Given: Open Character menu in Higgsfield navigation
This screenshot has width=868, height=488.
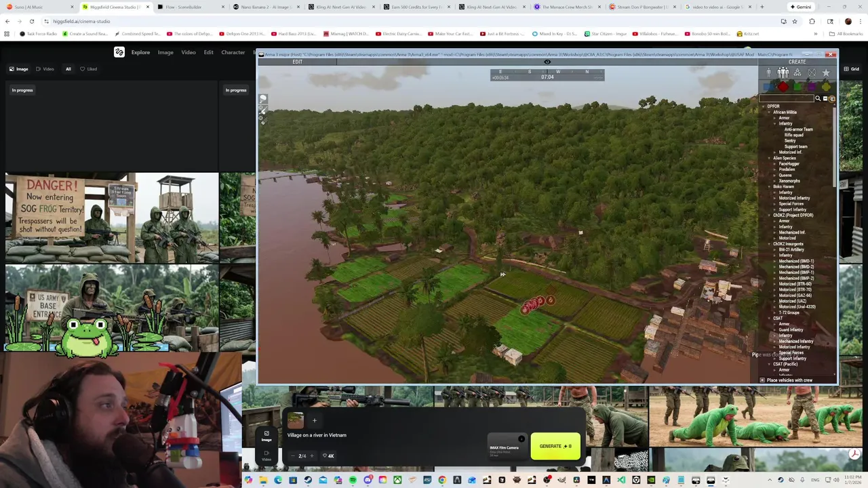Looking at the screenshot, I should 233,52.
